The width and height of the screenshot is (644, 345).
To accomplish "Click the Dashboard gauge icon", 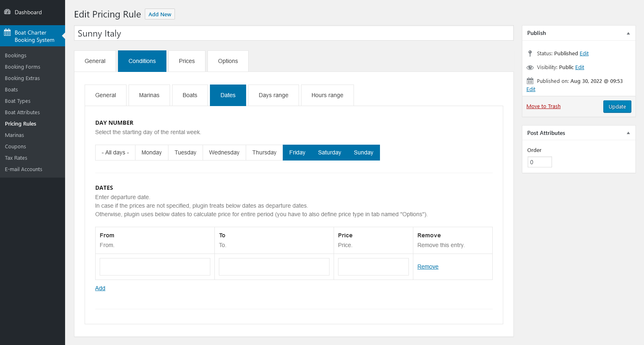I will click(7, 12).
